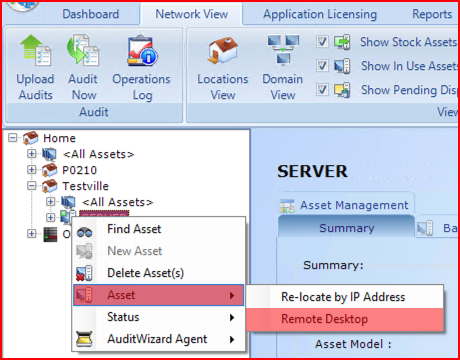The width and height of the screenshot is (460, 360).
Task: Open the Status submenu arrow
Action: (x=232, y=318)
